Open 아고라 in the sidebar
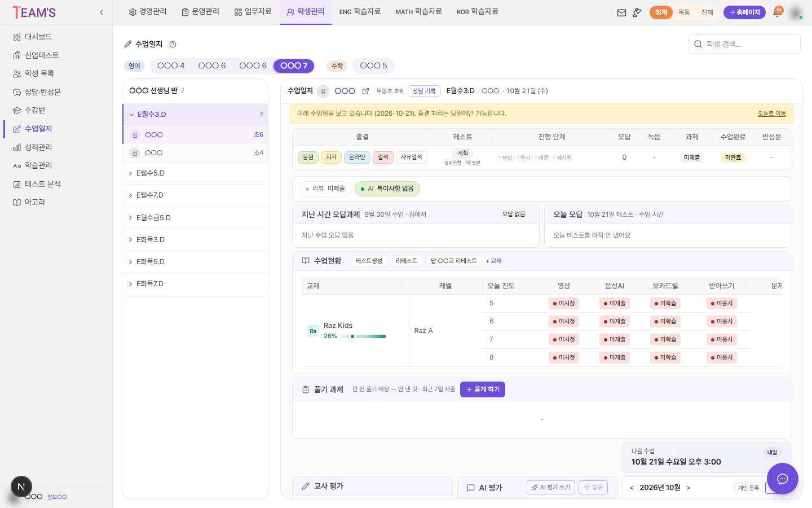The image size is (812, 508). click(x=29, y=202)
